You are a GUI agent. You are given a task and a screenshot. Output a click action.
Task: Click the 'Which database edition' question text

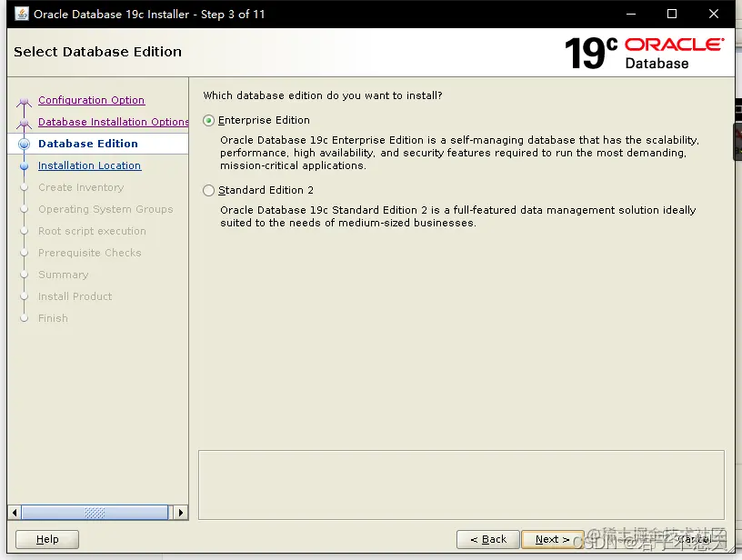coord(323,95)
